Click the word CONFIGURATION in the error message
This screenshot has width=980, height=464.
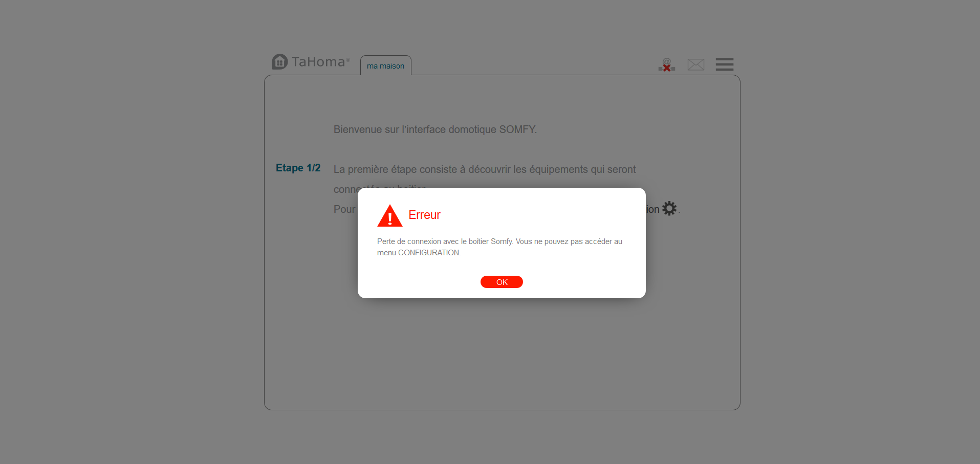click(429, 253)
